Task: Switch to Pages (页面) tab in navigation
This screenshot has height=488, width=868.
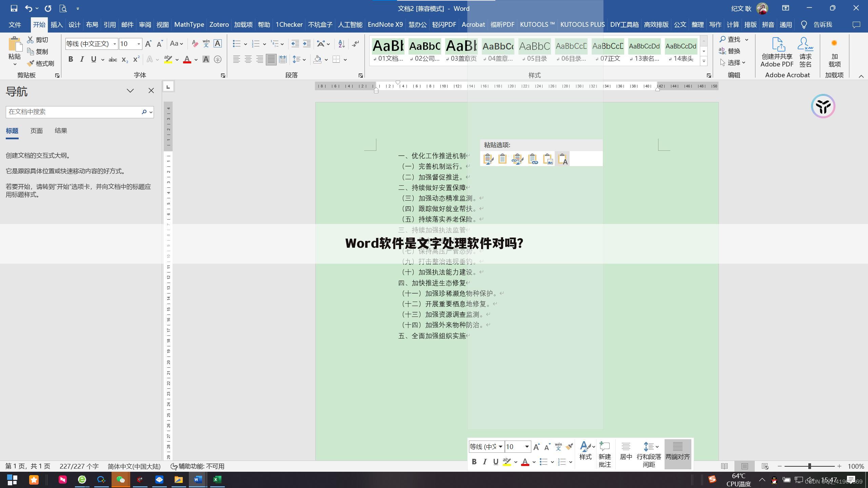Action: click(x=36, y=131)
